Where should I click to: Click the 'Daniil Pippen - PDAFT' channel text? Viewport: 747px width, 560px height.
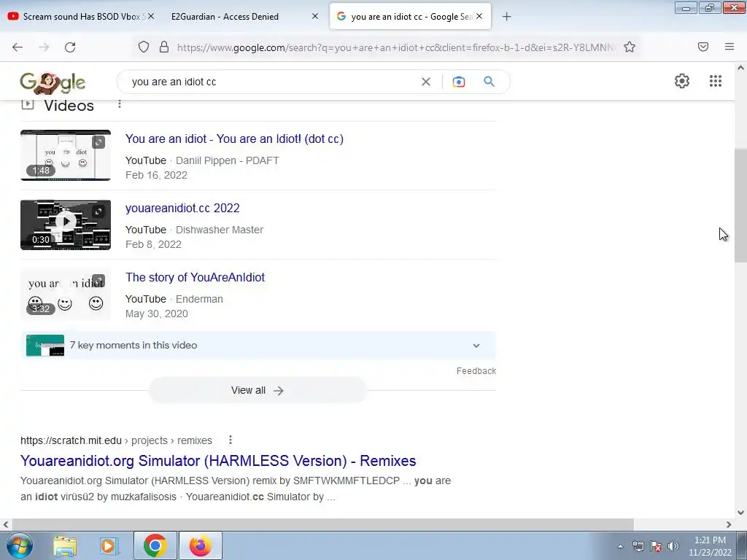click(x=228, y=160)
